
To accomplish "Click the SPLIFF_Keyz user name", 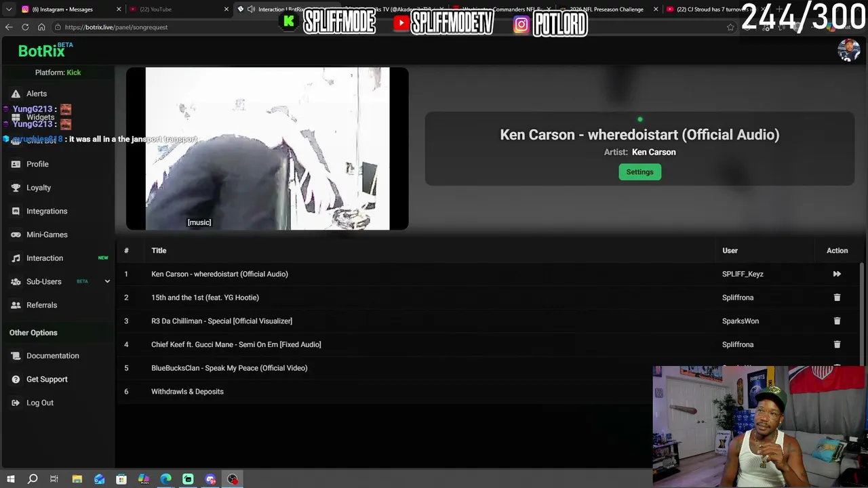I will pos(743,274).
